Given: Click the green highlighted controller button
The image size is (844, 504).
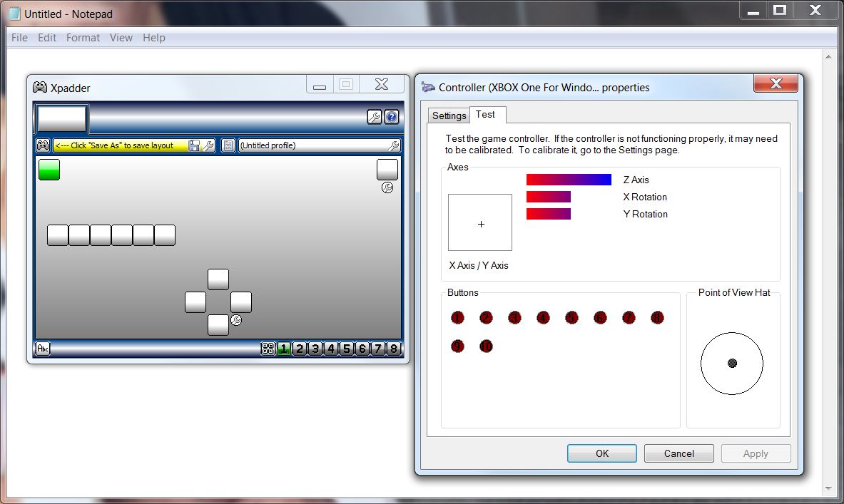Looking at the screenshot, I should click(49, 170).
